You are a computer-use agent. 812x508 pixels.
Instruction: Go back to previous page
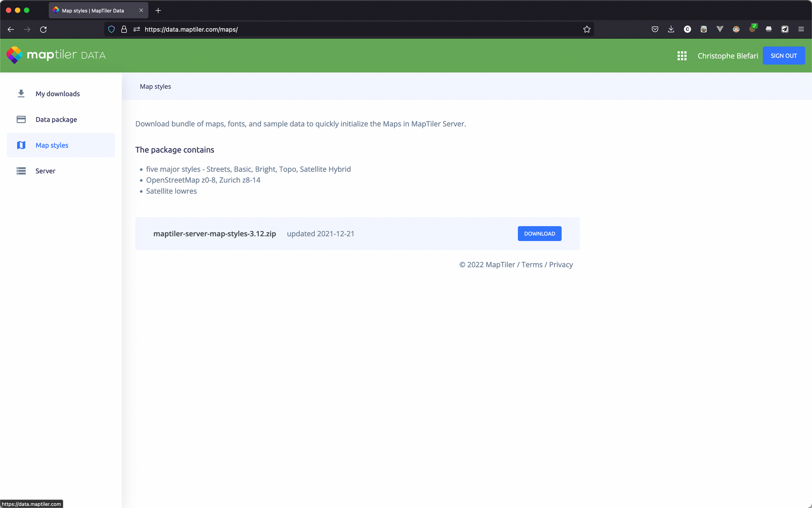pos(11,29)
